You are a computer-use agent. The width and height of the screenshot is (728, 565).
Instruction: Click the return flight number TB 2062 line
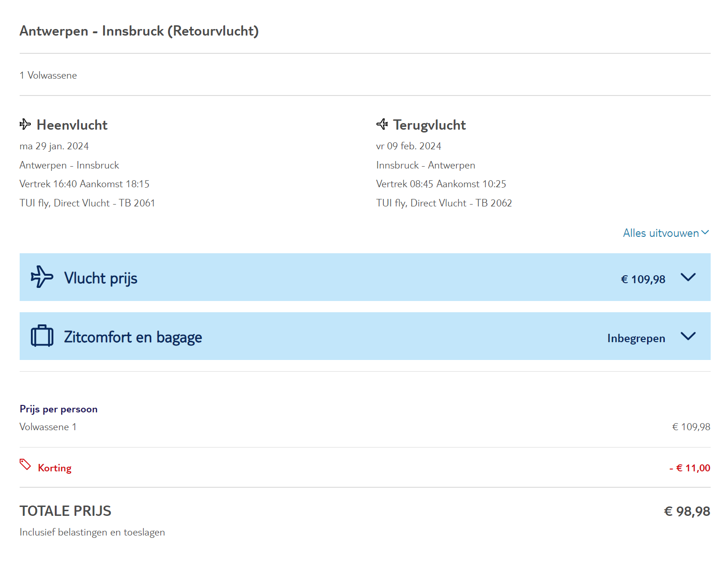[x=444, y=203]
